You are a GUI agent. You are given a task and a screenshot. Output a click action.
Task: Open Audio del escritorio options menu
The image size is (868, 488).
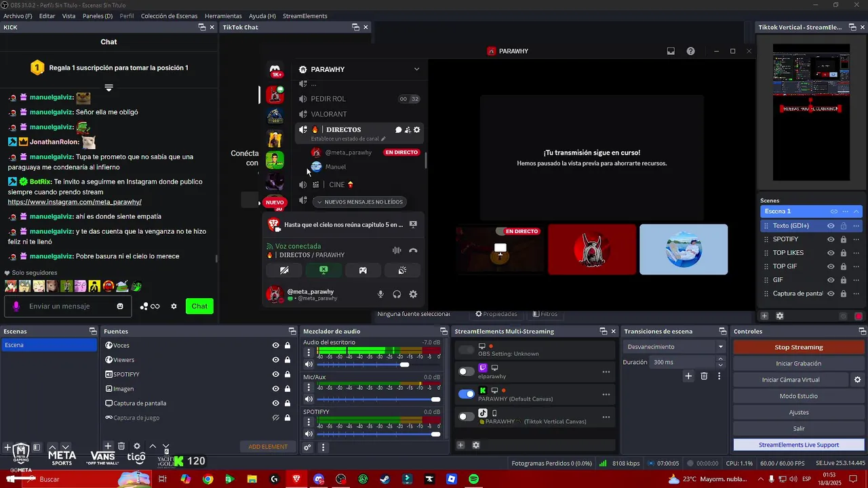click(x=309, y=352)
